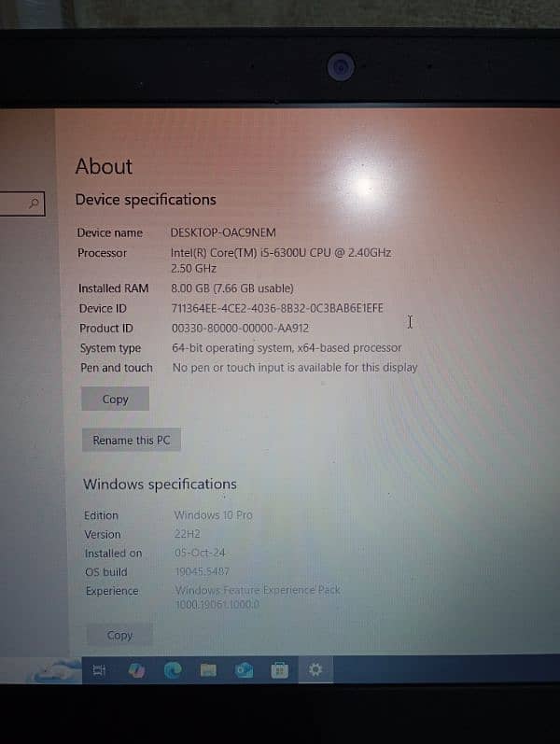Click the OS build number 19045.5487
Image resolution: width=560 pixels, height=744 pixels.
click(x=203, y=571)
